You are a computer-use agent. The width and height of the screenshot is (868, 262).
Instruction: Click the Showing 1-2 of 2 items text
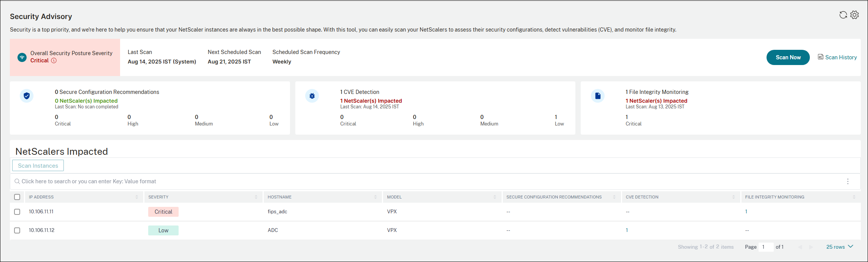click(x=706, y=247)
